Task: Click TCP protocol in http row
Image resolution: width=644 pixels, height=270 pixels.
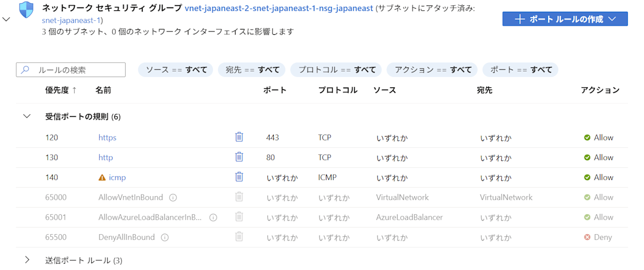Action: (325, 157)
